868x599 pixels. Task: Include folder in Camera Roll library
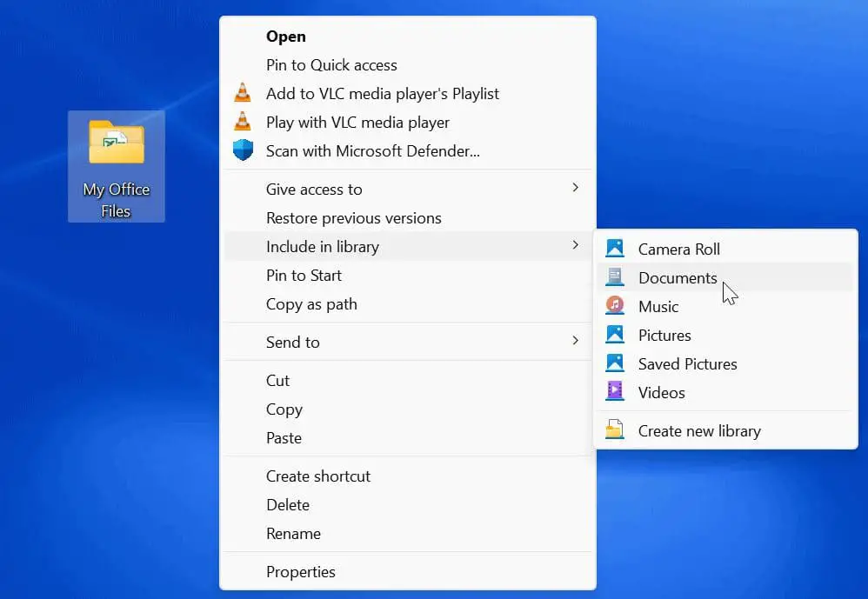725,249
